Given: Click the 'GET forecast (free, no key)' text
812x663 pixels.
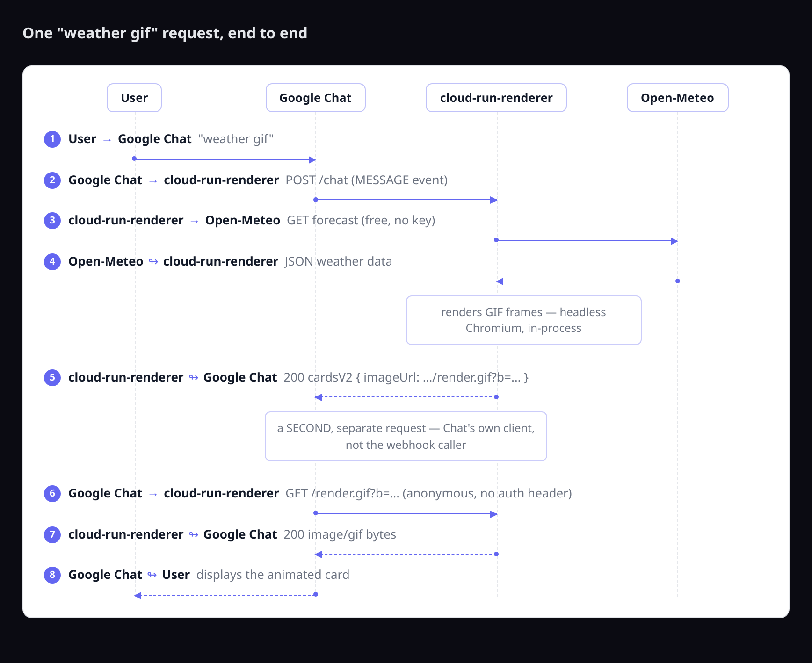Looking at the screenshot, I should 361,221.
